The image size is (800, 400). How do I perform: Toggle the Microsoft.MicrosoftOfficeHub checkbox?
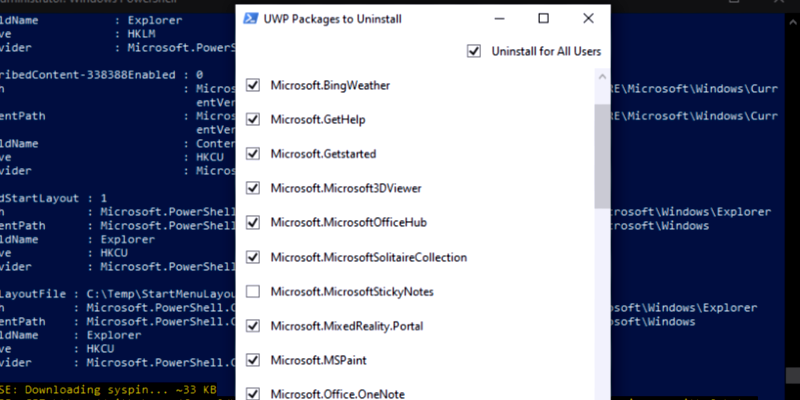(253, 222)
